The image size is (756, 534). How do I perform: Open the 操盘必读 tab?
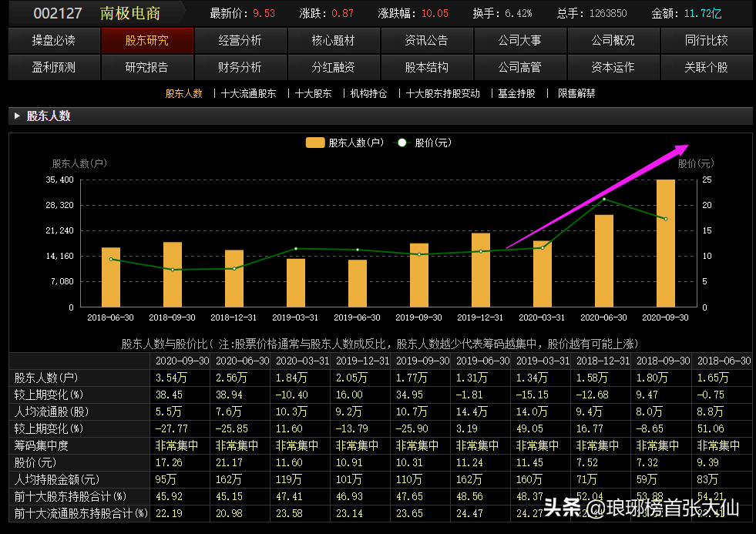(x=54, y=41)
